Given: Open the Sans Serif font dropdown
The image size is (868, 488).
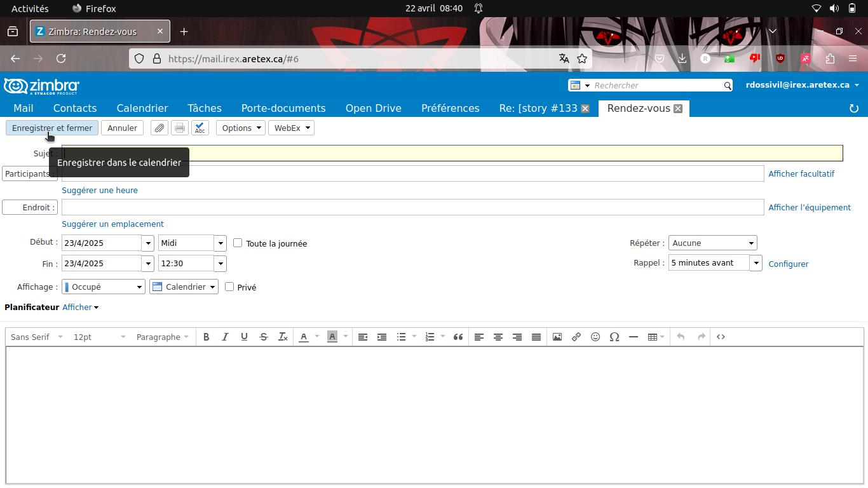Looking at the screenshot, I should click(x=37, y=337).
